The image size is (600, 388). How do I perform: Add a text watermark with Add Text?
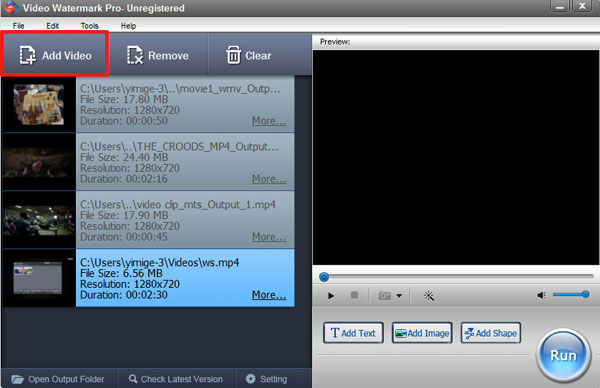tap(353, 333)
